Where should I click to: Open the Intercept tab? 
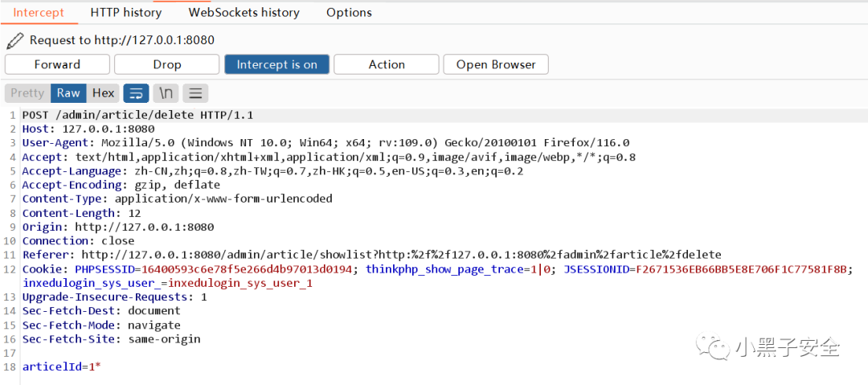pyautogui.click(x=39, y=12)
